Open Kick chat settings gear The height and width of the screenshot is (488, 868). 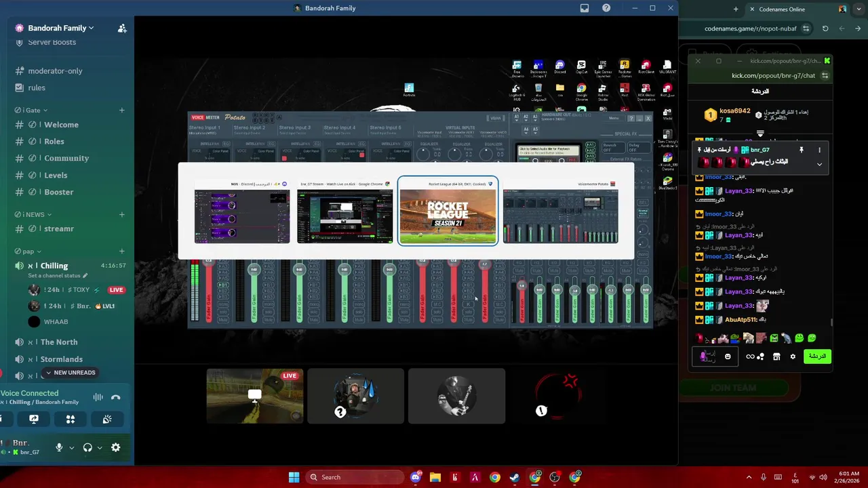tap(792, 357)
